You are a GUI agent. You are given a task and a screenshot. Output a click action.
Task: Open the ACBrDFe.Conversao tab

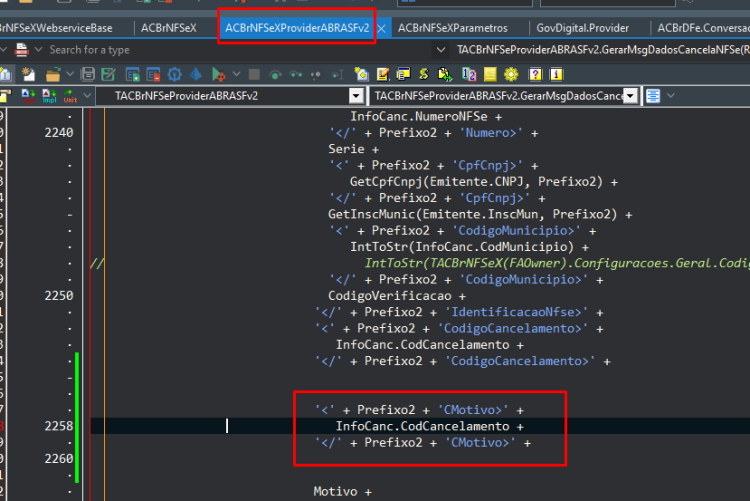[x=703, y=28]
